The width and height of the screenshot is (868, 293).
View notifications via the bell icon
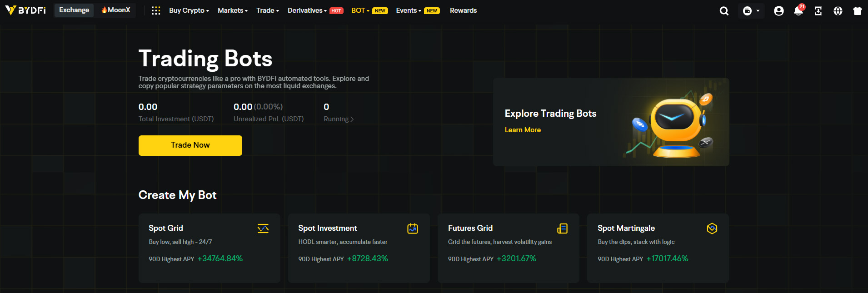click(798, 11)
